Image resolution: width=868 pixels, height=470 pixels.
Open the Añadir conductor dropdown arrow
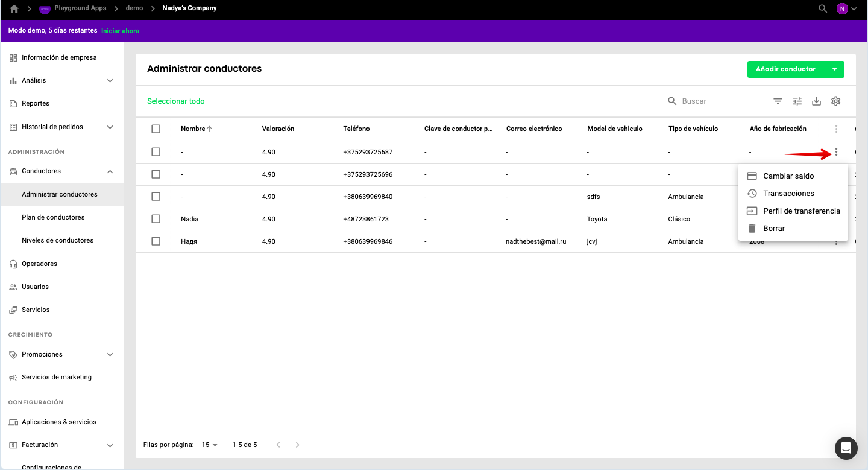[x=835, y=69]
